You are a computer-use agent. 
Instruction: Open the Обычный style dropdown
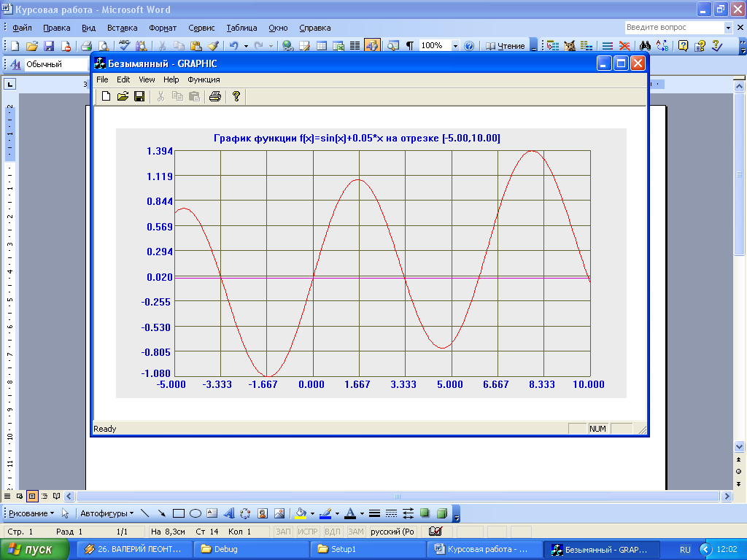51,64
